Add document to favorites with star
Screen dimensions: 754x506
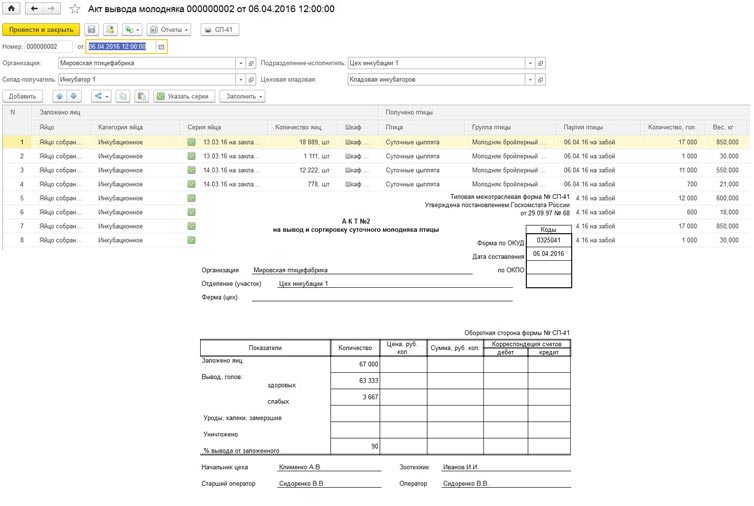75,9
